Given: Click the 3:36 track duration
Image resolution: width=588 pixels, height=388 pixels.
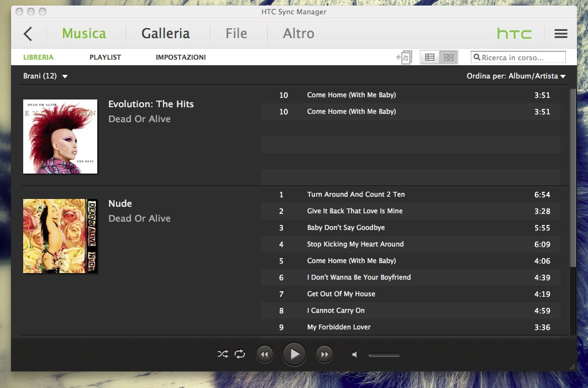Looking at the screenshot, I should click(x=542, y=327).
